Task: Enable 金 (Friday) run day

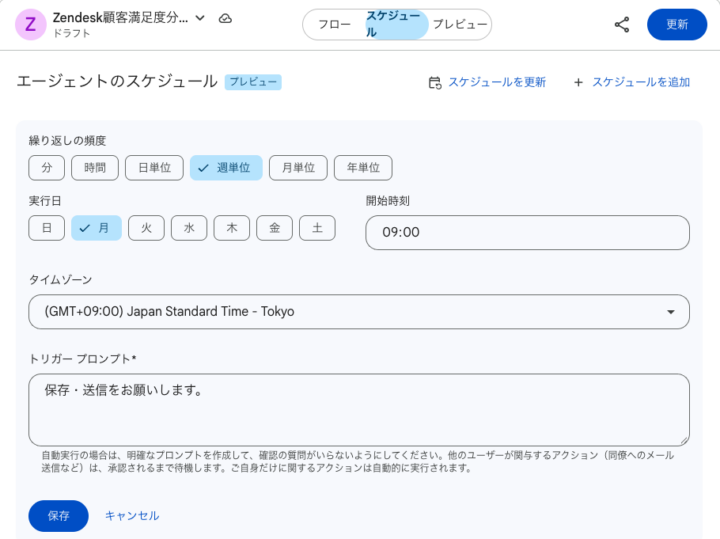Action: [274, 228]
